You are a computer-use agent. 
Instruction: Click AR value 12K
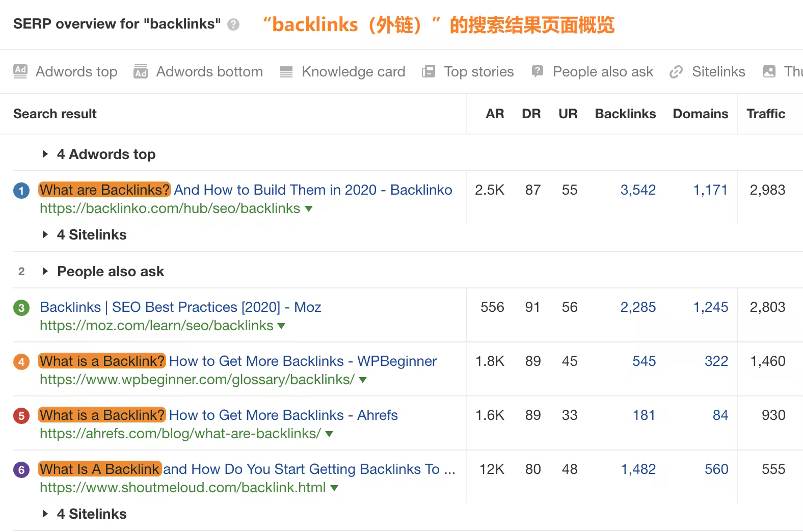tap(492, 469)
